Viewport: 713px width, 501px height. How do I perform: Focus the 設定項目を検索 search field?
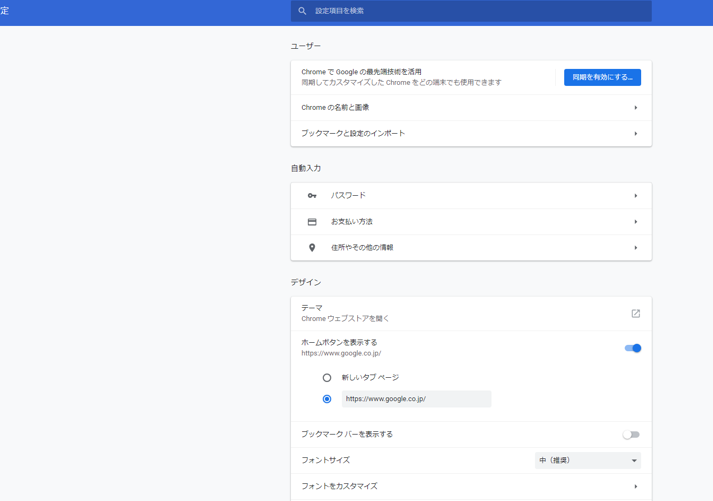pyautogui.click(x=471, y=11)
